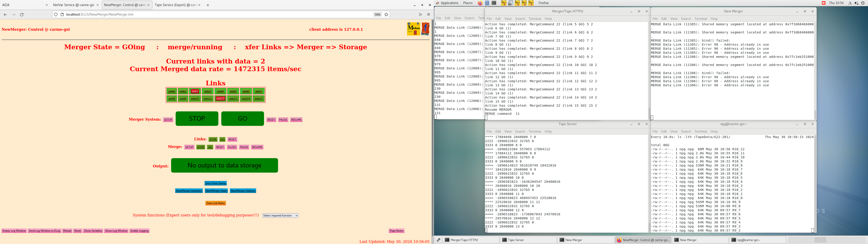
Task: Toggle the aida12 link indicator
Action: [x=220, y=99]
